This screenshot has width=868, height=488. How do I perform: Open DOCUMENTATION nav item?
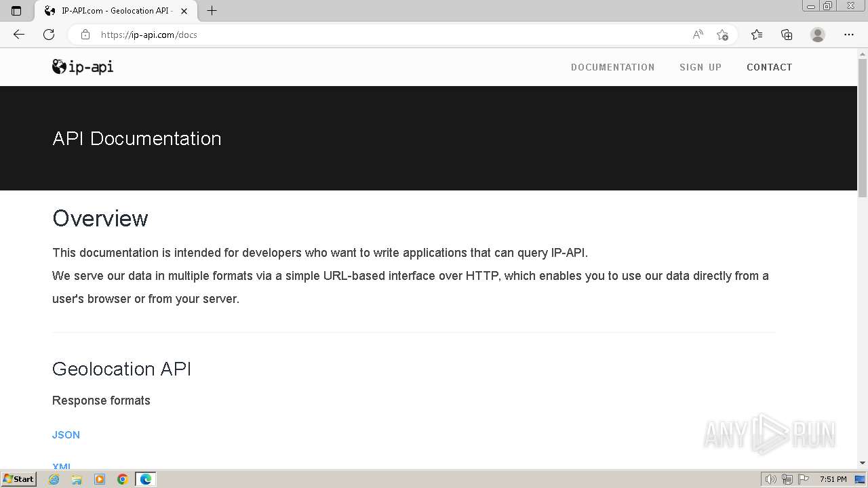click(612, 67)
